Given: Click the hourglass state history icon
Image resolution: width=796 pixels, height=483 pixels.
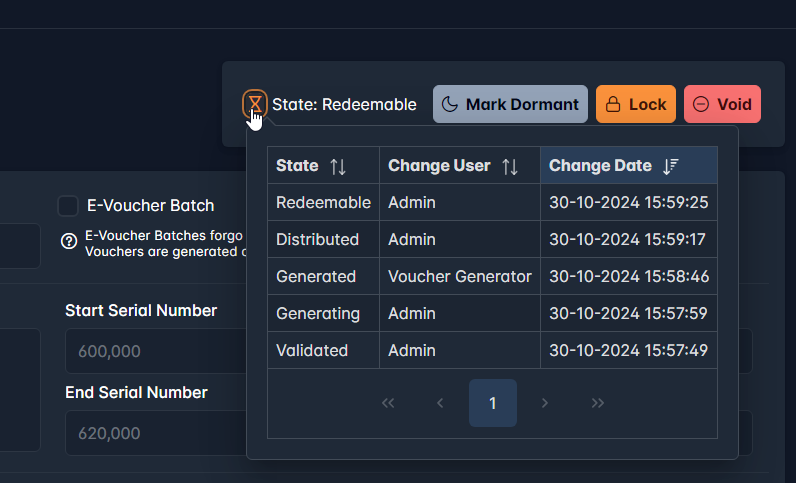Looking at the screenshot, I should pos(255,103).
